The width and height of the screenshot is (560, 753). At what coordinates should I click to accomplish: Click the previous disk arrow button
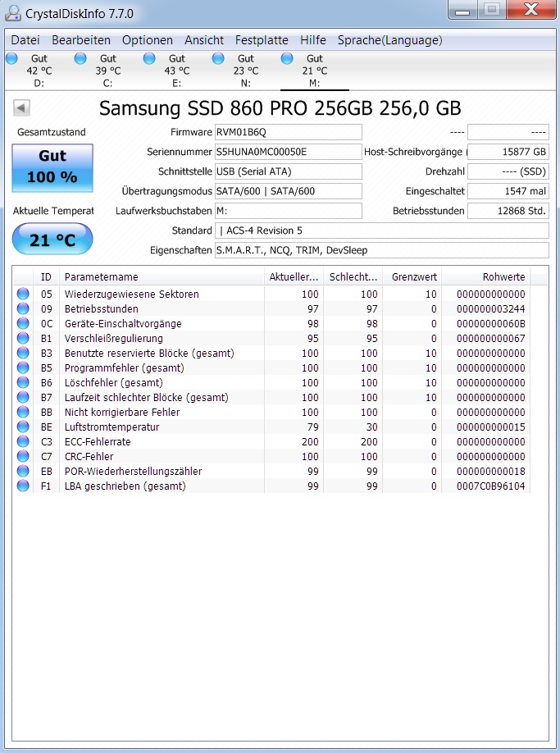click(x=21, y=107)
